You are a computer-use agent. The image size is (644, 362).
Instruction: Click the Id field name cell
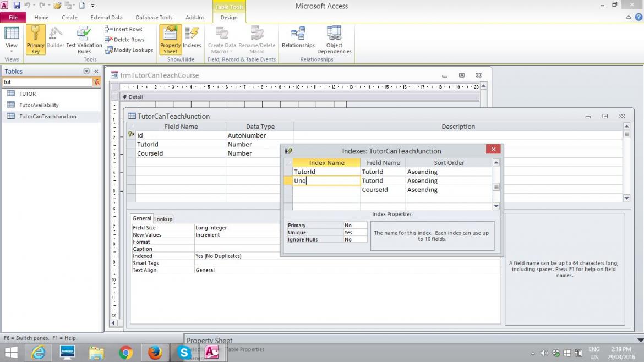point(181,135)
